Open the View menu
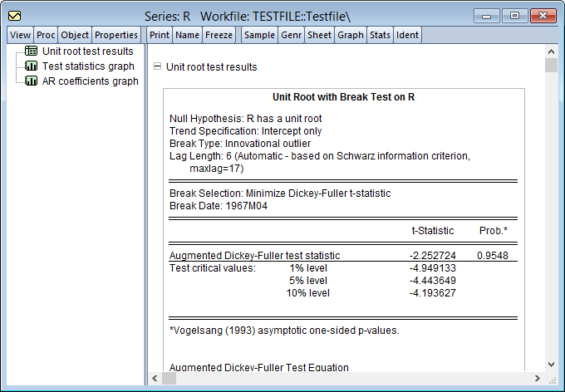 20,35
